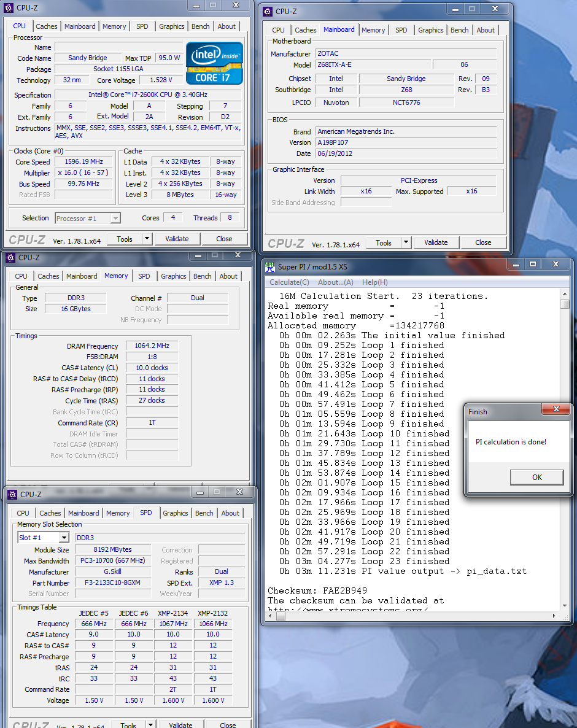The image size is (577, 728).
Task: Click the CPU-Z app icon in Mainboard window title bar
Action: [268, 11]
